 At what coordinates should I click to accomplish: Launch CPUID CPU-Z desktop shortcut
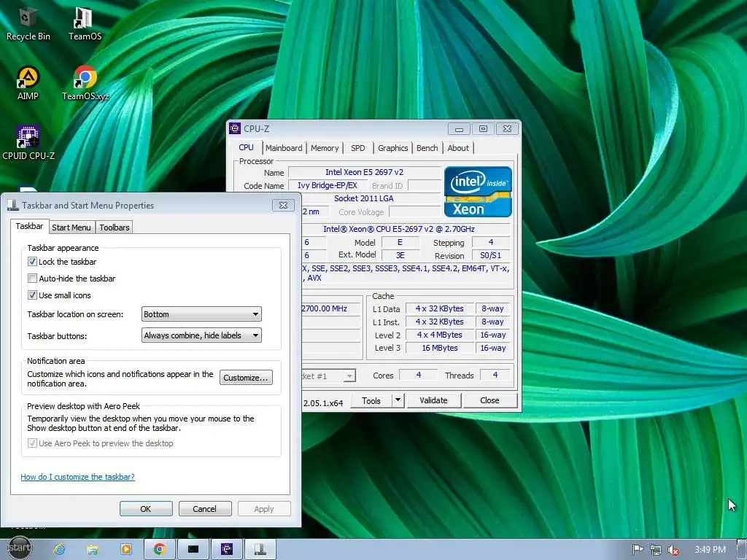coord(28,143)
